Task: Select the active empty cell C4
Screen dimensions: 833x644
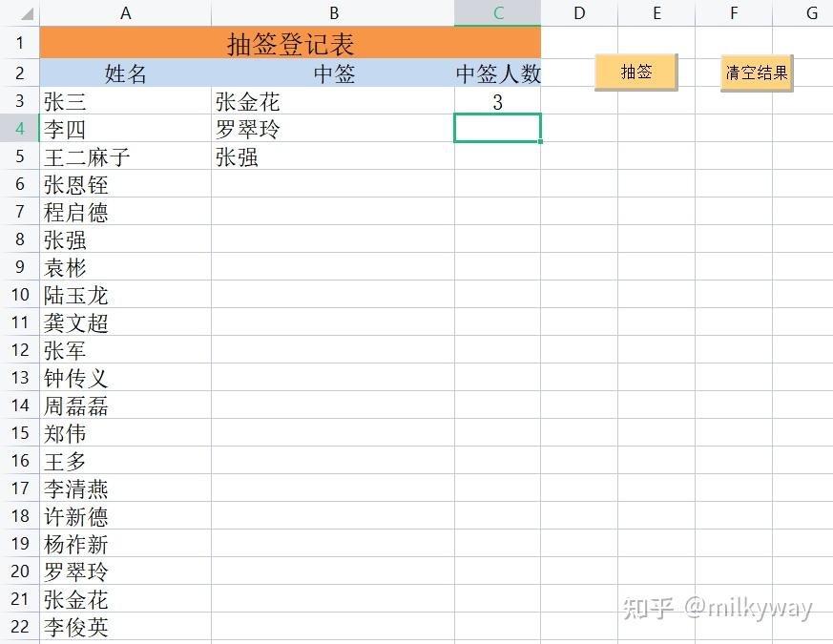Action: (x=498, y=128)
